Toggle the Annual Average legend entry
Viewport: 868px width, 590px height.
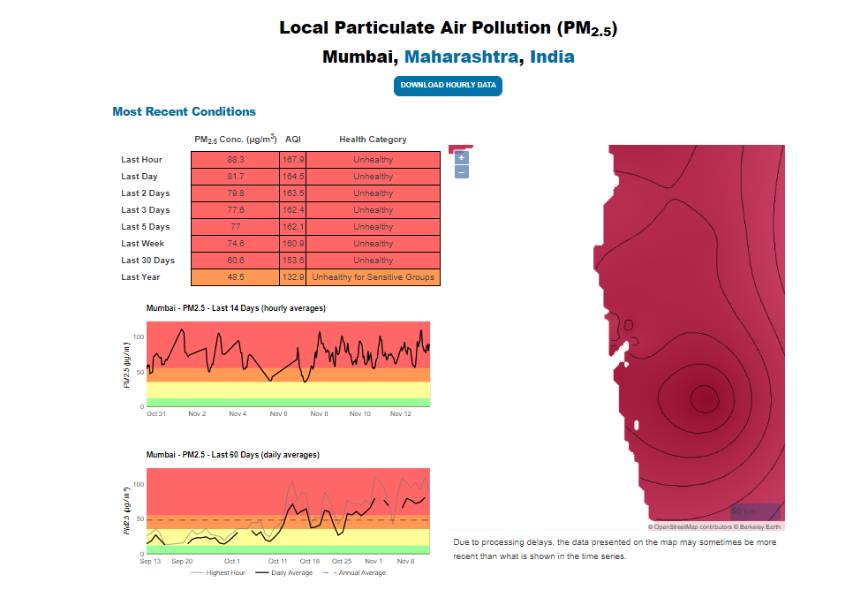[x=353, y=572]
